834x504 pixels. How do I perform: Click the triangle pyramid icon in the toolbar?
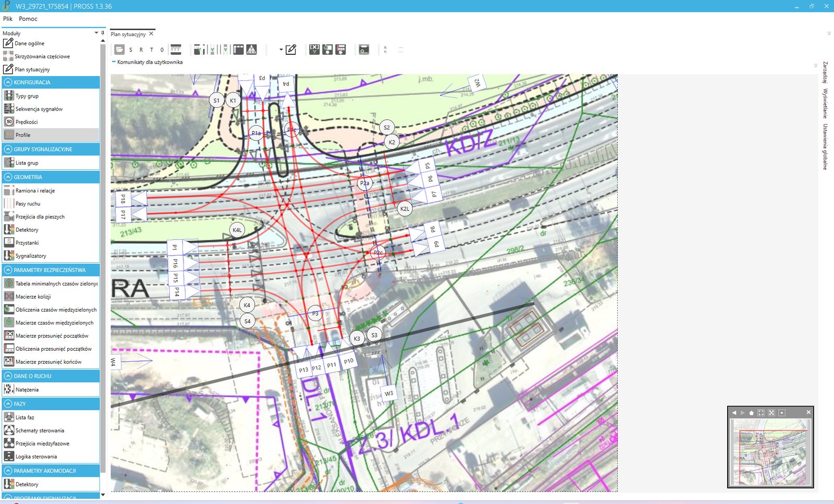[252, 50]
